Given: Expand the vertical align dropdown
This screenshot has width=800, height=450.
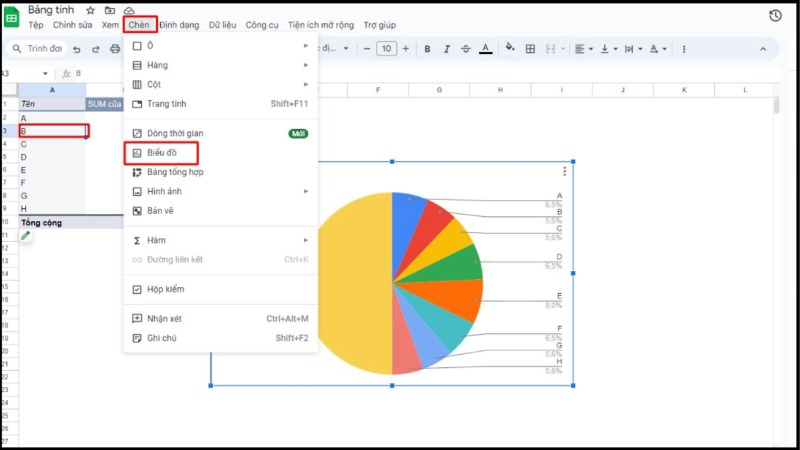Looking at the screenshot, I should (615, 49).
